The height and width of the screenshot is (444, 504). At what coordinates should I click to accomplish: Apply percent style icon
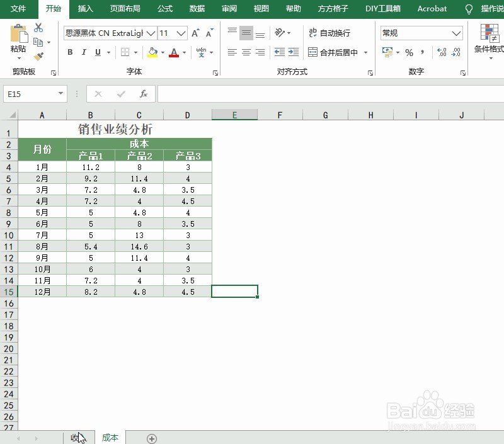tap(409, 52)
